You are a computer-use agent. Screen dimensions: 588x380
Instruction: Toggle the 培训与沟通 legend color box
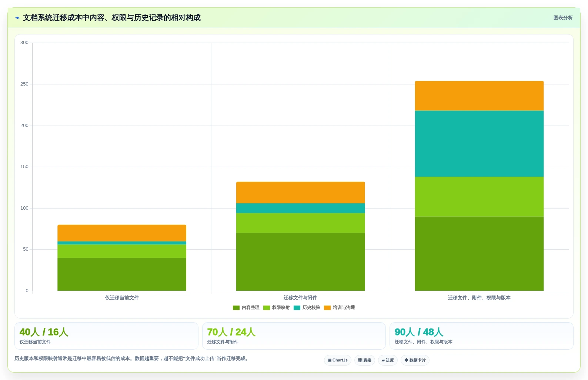coord(327,308)
